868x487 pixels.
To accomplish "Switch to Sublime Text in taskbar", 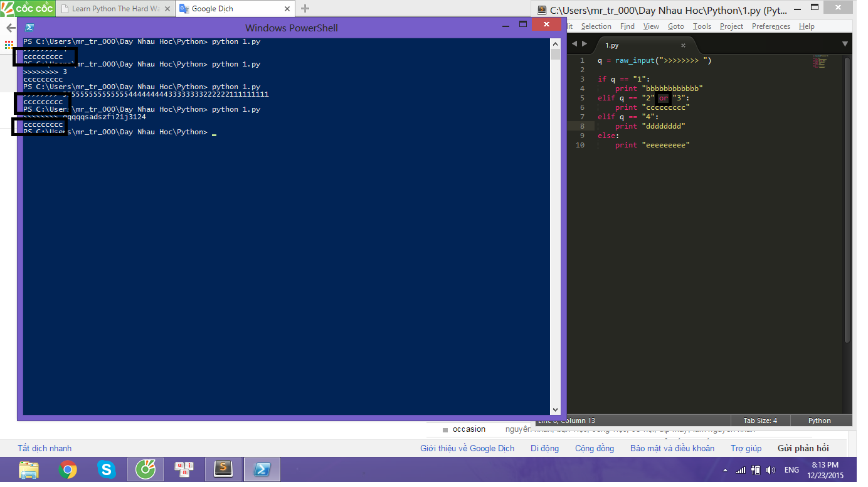I will (x=223, y=469).
